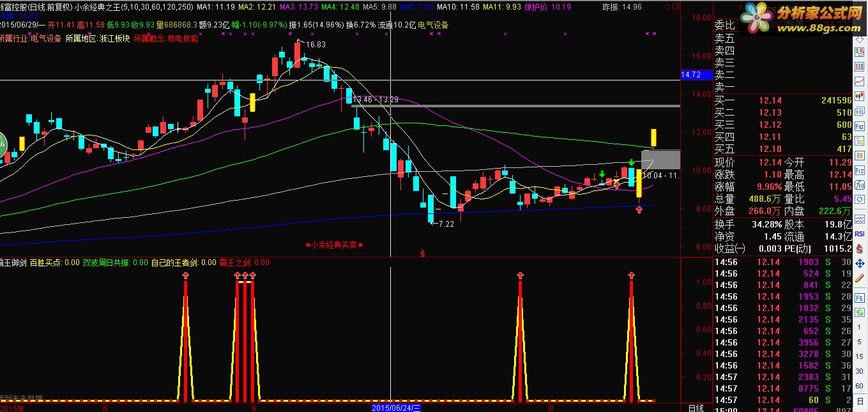The height and width of the screenshot is (412, 868).
Task: Click the 委比 label in quote panel
Action: click(x=725, y=26)
